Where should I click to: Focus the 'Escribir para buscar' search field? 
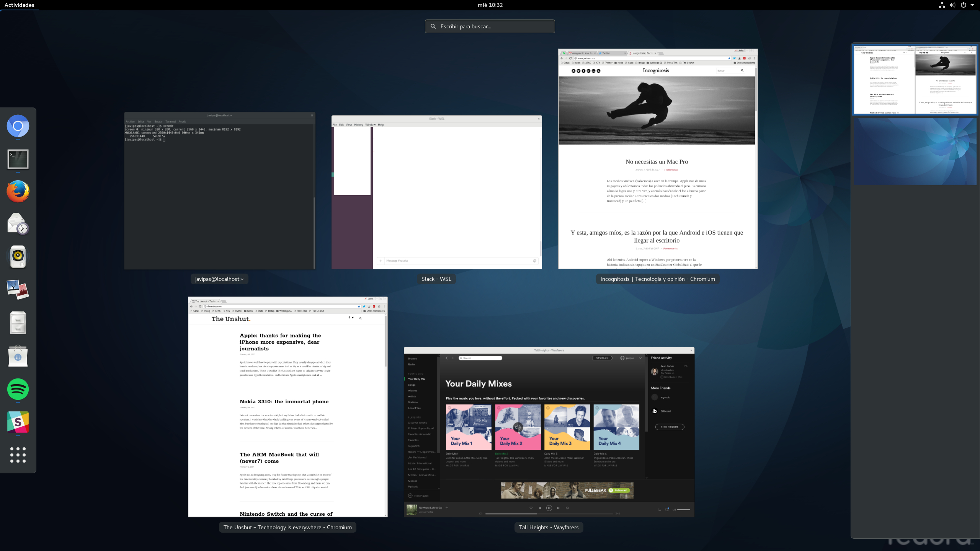click(490, 26)
